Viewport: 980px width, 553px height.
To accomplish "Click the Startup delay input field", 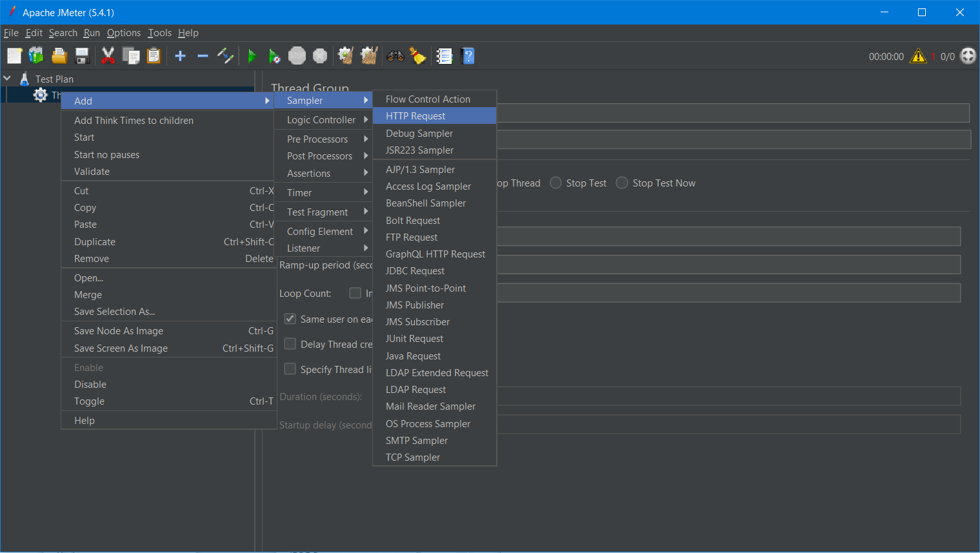I will click(728, 425).
